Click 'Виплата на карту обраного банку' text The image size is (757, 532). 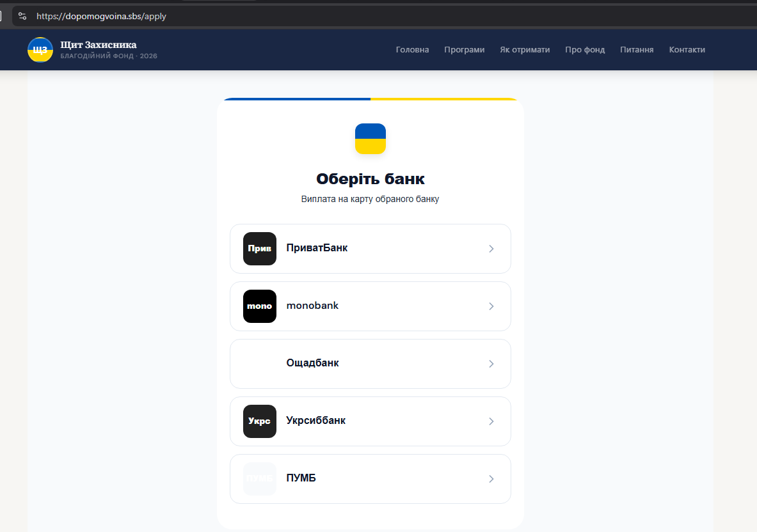point(371,199)
